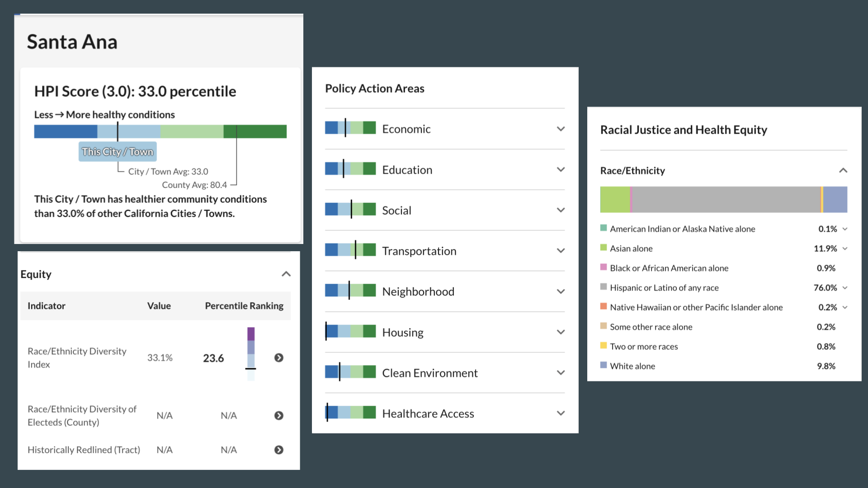
Task: Click the Hispanic gray segment of ethnicity bar
Action: pyautogui.click(x=726, y=200)
